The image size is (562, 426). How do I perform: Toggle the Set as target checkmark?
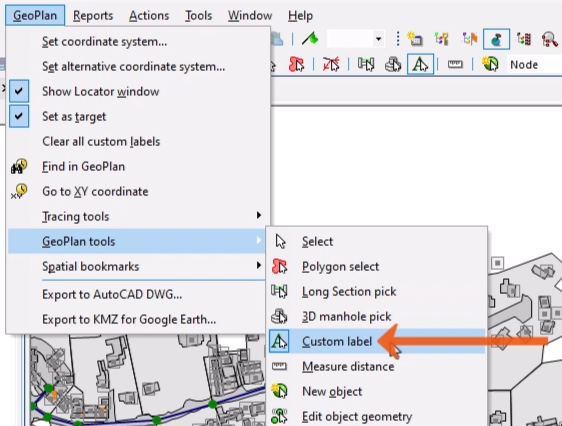19,116
